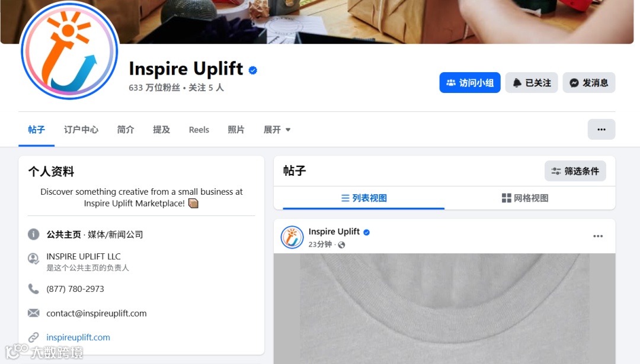The height and width of the screenshot is (364, 640).
Task: Toggle the 已关注 following button
Action: pos(532,83)
